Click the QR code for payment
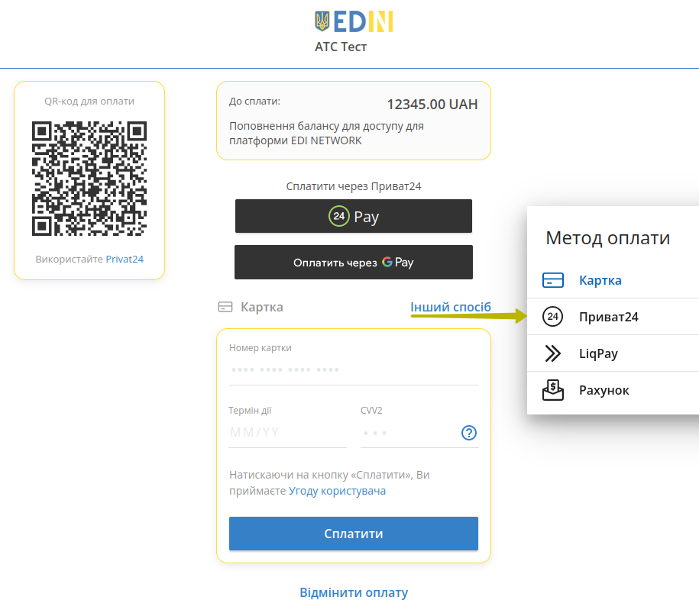Screen dimensions: 699x616 pos(89,179)
